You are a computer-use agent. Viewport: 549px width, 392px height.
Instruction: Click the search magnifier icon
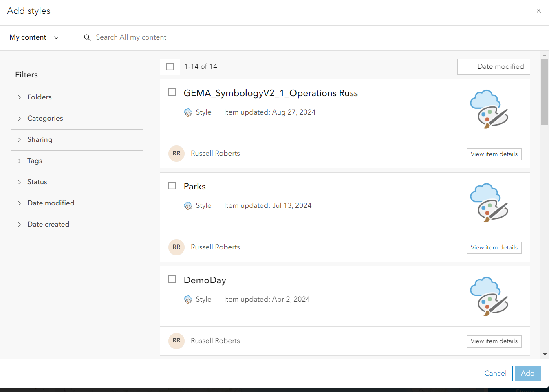tap(87, 37)
